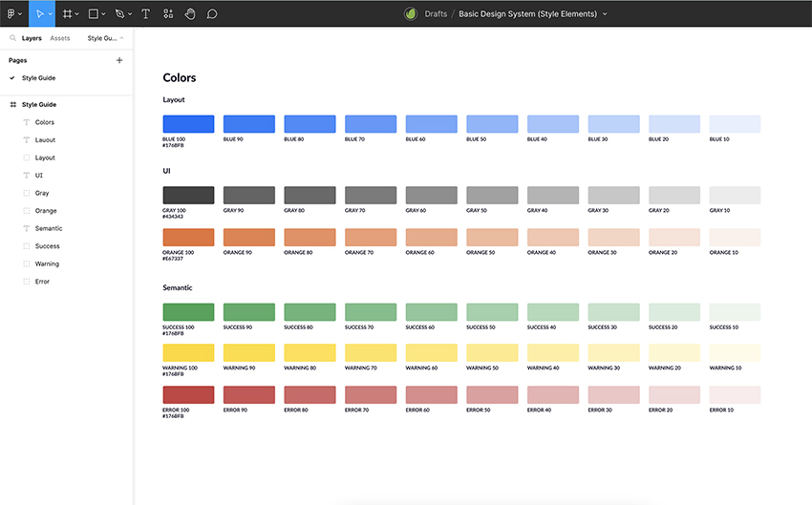The height and width of the screenshot is (505, 812).
Task: Click the Layout heading on canvas
Action: pyautogui.click(x=174, y=100)
